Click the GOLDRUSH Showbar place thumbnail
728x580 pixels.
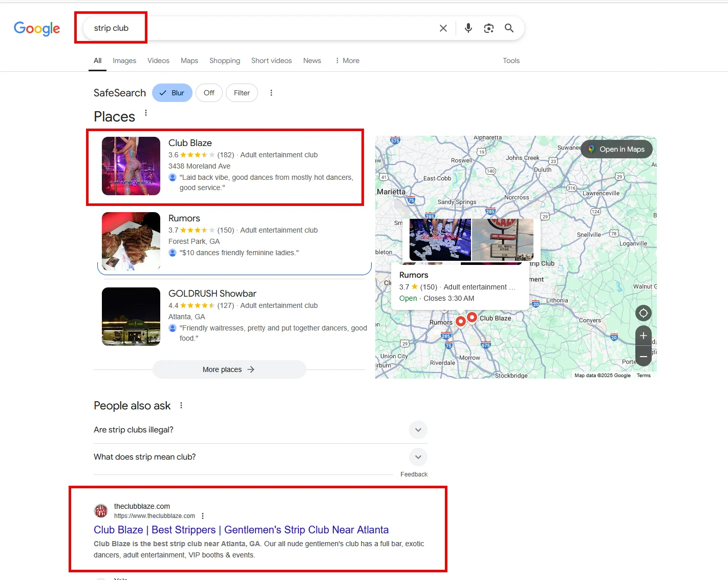(131, 317)
